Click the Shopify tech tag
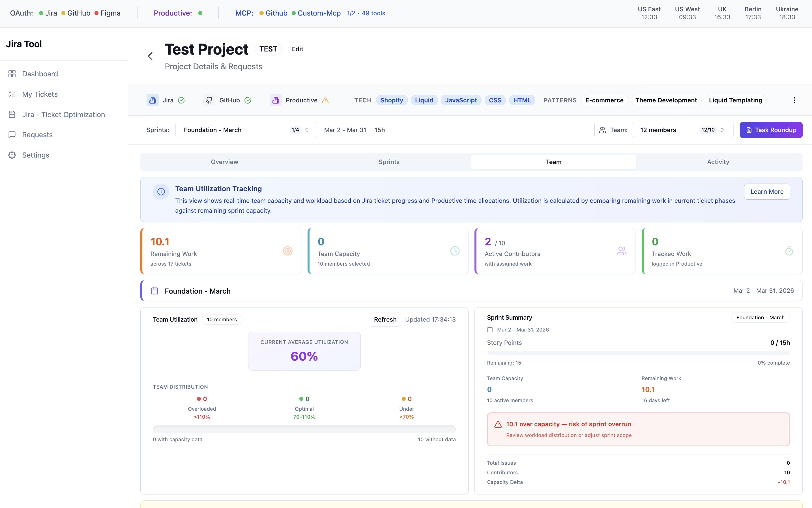The height and width of the screenshot is (508, 812). coord(391,100)
